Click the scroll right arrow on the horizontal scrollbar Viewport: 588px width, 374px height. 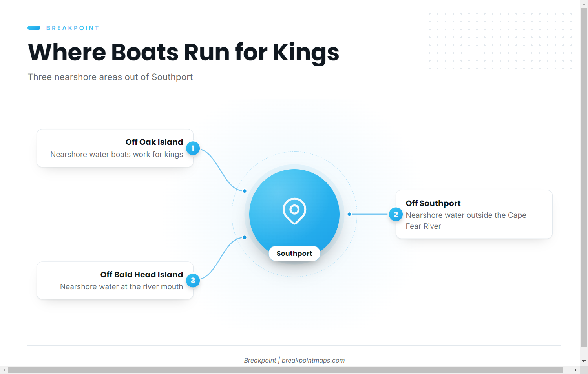pyautogui.click(x=575, y=370)
